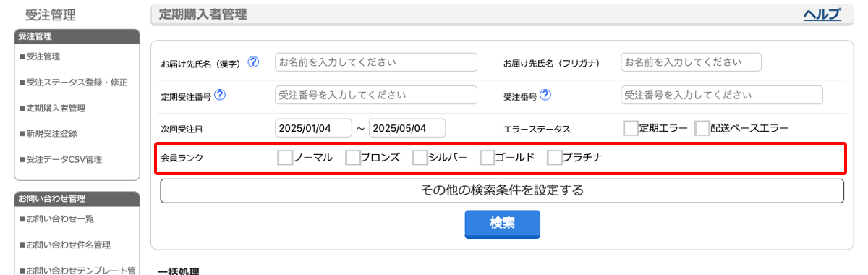This screenshot has height=275, width=868.
Task: Click help icon beside 受注番号 label
Action: tap(545, 95)
